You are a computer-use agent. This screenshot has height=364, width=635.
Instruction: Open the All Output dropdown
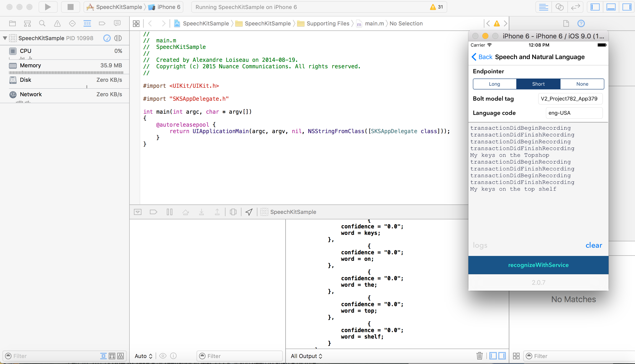tap(306, 356)
